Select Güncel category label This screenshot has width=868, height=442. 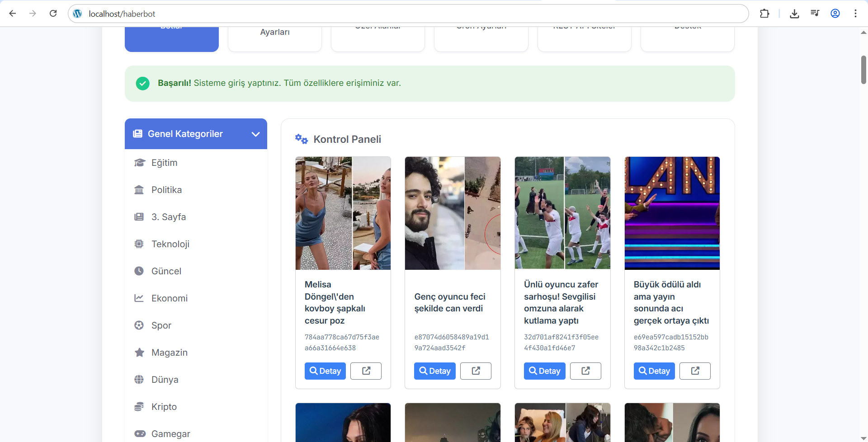(x=166, y=271)
